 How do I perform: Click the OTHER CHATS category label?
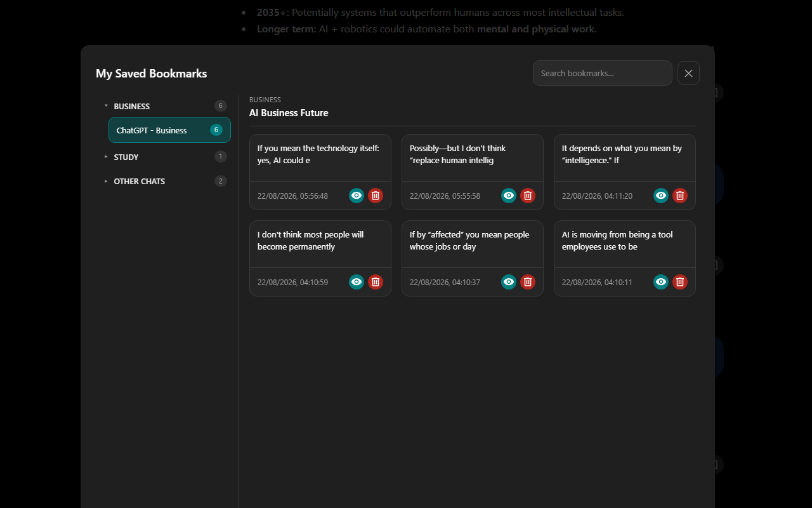click(x=140, y=181)
